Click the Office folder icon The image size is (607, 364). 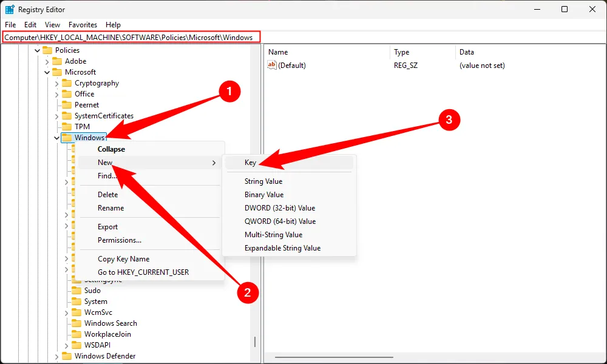67,94
